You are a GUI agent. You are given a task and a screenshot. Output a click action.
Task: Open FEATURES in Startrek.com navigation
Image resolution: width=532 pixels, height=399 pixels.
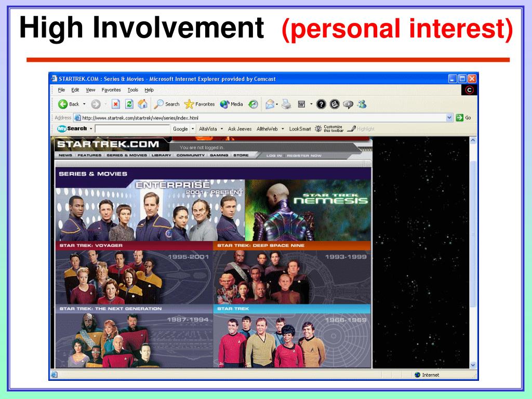(89, 155)
